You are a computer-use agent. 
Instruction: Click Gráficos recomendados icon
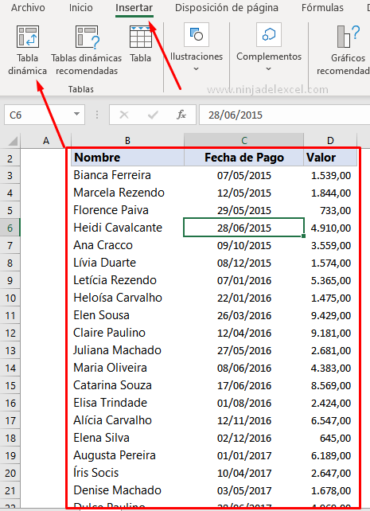pos(348,36)
